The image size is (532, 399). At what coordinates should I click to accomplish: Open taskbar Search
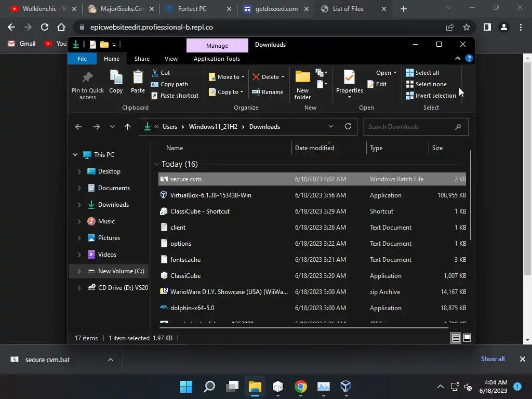click(x=209, y=386)
